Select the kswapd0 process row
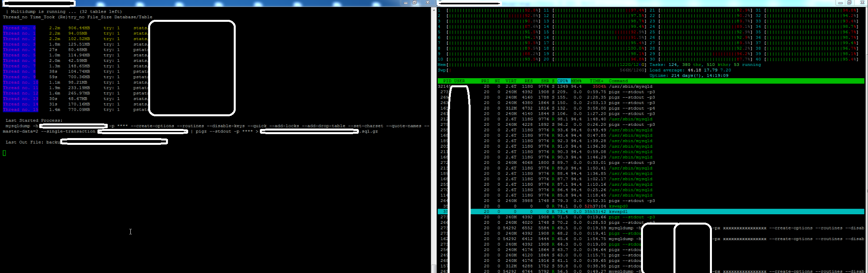868x273 pixels. point(618,206)
